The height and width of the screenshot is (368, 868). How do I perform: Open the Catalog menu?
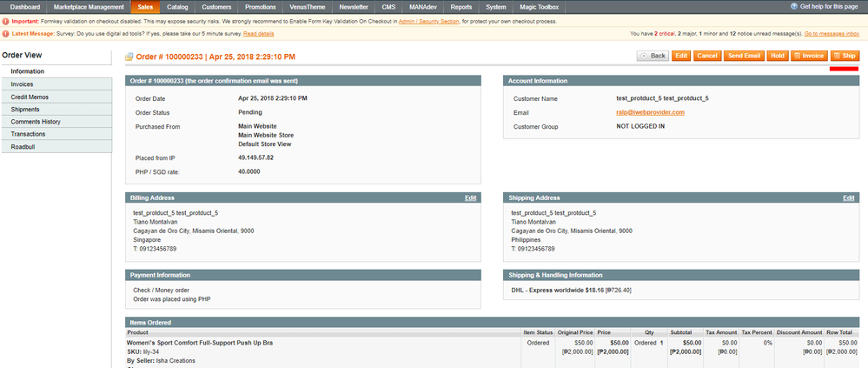tap(177, 7)
